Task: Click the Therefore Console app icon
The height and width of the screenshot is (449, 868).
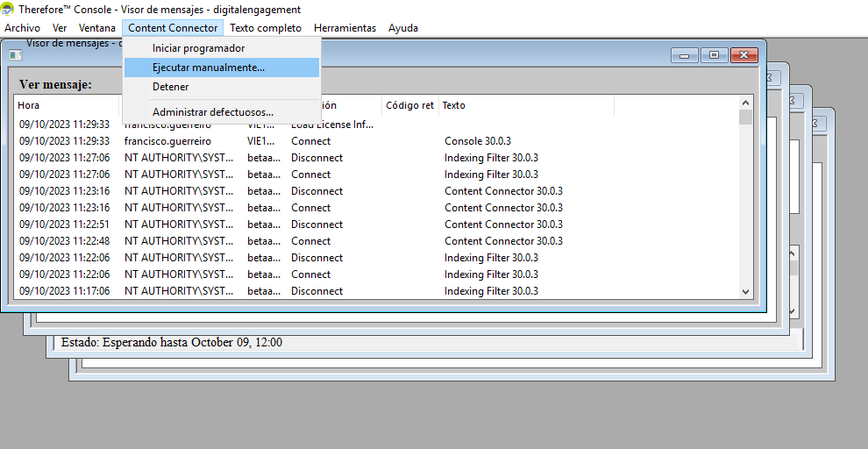Action: click(8, 9)
